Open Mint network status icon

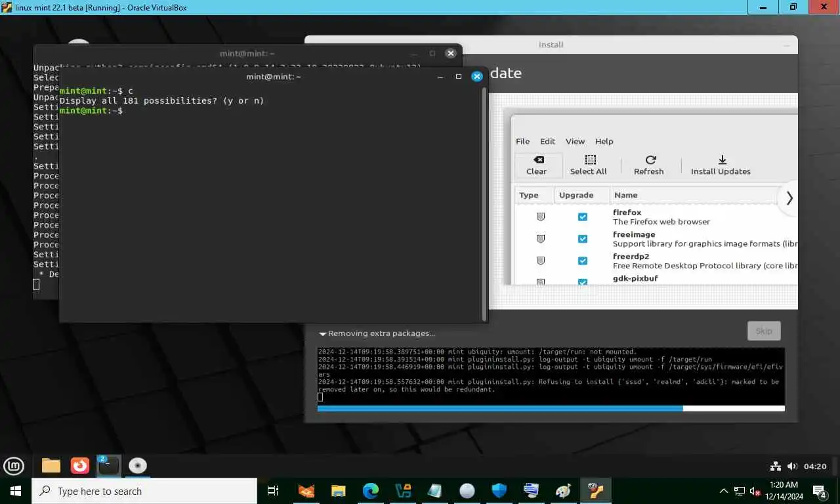(x=775, y=467)
